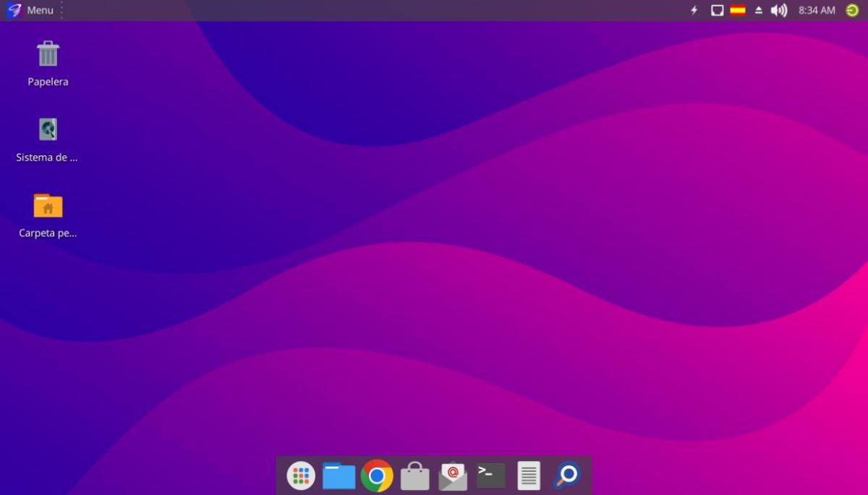Open Google Chrome from the dock

(377, 475)
